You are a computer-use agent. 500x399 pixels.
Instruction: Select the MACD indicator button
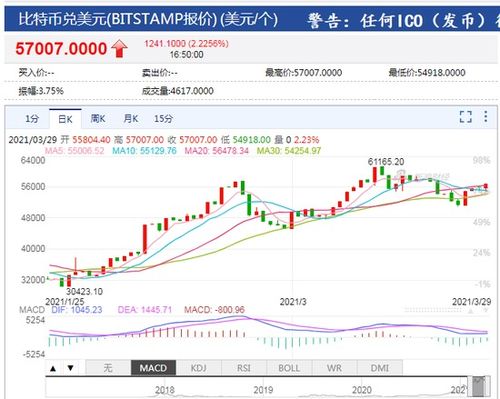coord(153,368)
